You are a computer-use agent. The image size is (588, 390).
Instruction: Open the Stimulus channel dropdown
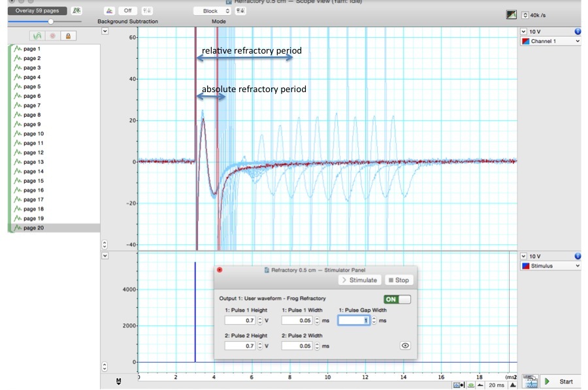coord(551,266)
